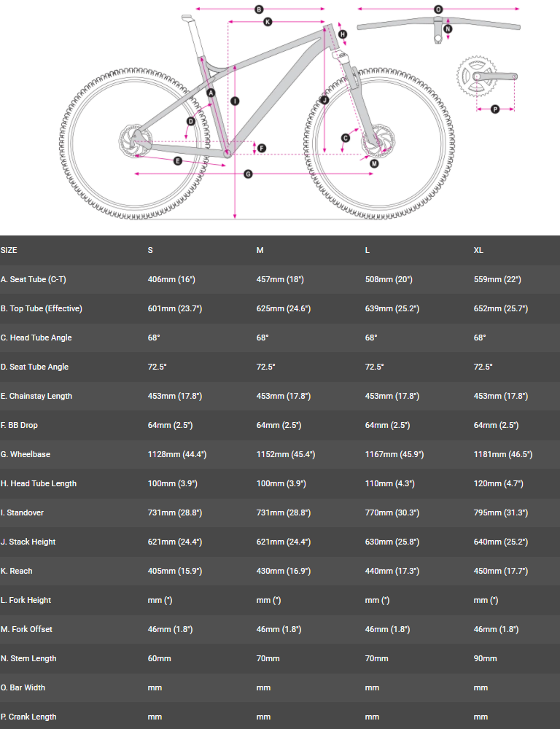Click the G wheelbase marker on diagram

point(248,174)
